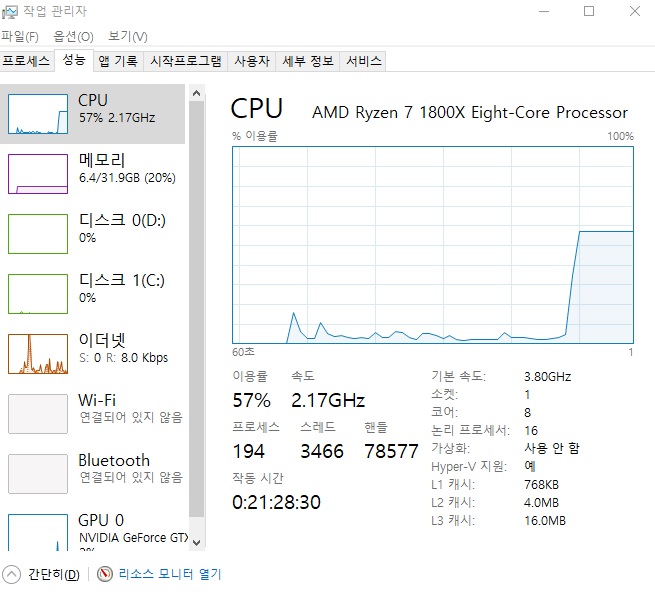Select the Wi-Fi adapter graph icon
655x599 pixels.
[38, 414]
